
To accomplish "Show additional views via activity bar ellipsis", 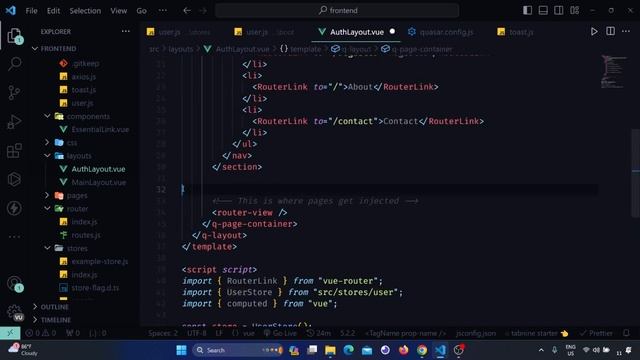I will pos(14,236).
